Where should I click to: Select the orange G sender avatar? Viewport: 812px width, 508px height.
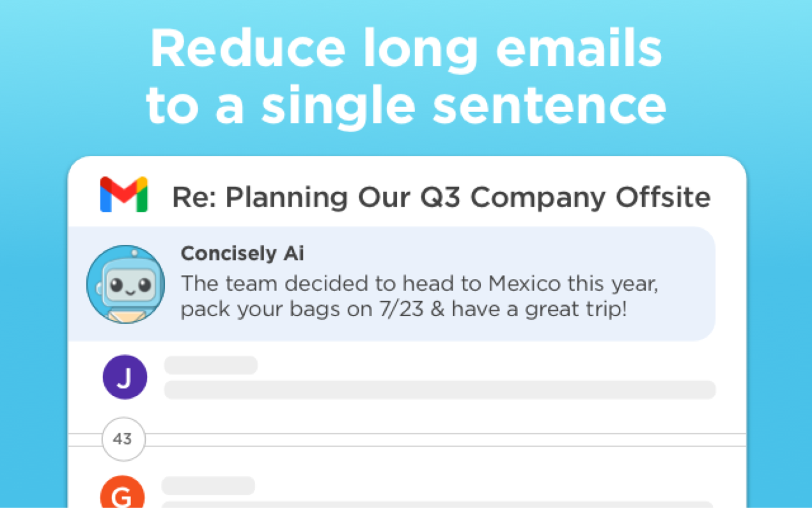click(x=122, y=495)
